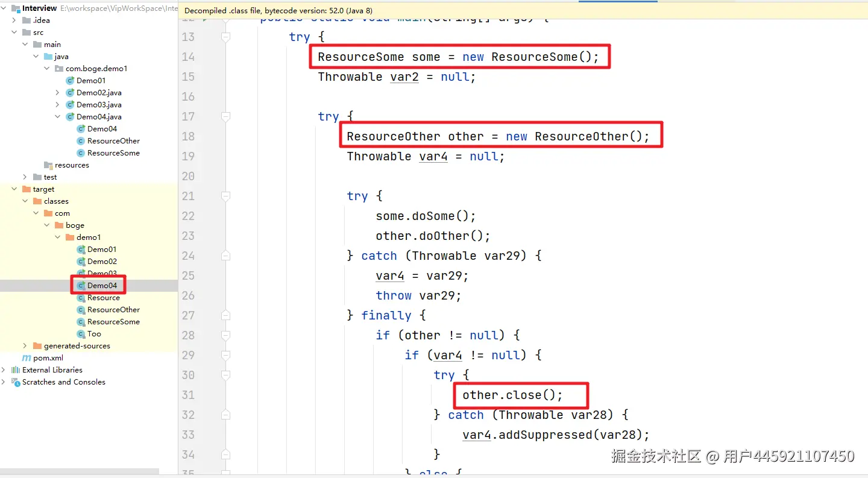This screenshot has height=478, width=868.
Task: Collapse the target folder arrow
Action: tap(14, 189)
